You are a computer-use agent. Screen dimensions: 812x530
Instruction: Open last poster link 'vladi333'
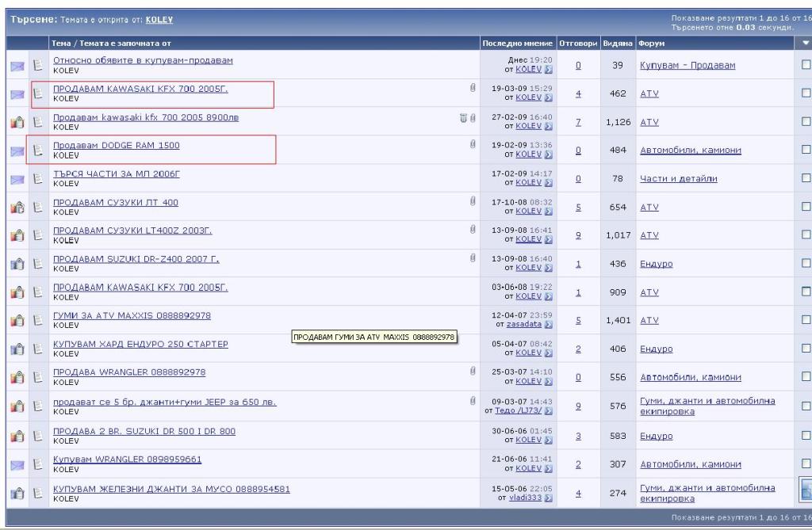[525, 498]
